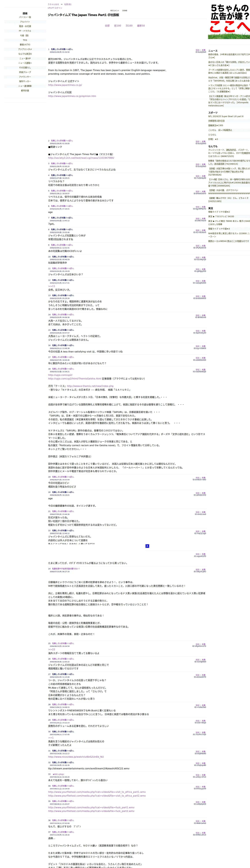Open the その日暮らし board in sidebar
Viewport: 250px width, 868px height.
coord(25,68)
